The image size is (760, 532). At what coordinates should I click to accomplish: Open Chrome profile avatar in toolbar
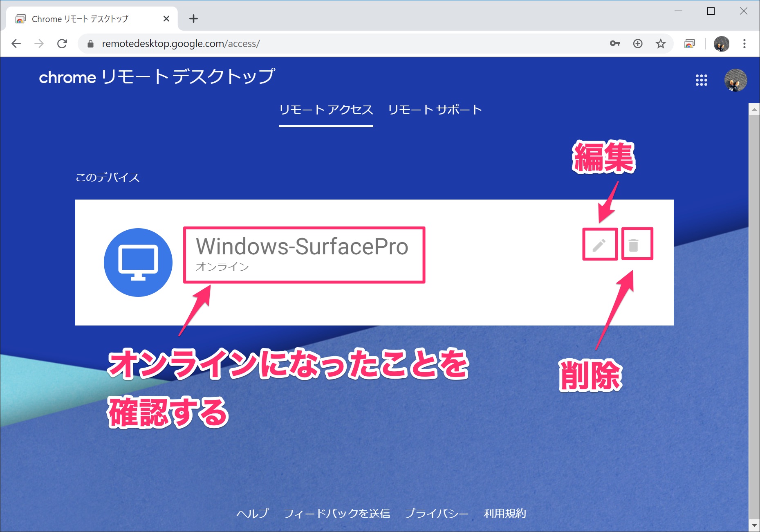point(722,44)
